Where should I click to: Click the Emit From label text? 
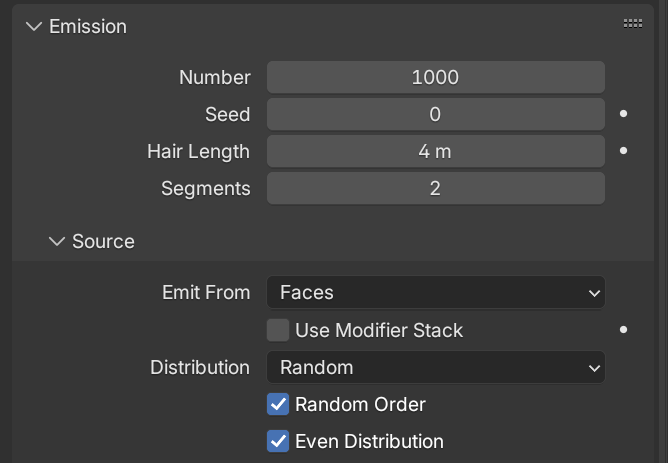coord(206,292)
